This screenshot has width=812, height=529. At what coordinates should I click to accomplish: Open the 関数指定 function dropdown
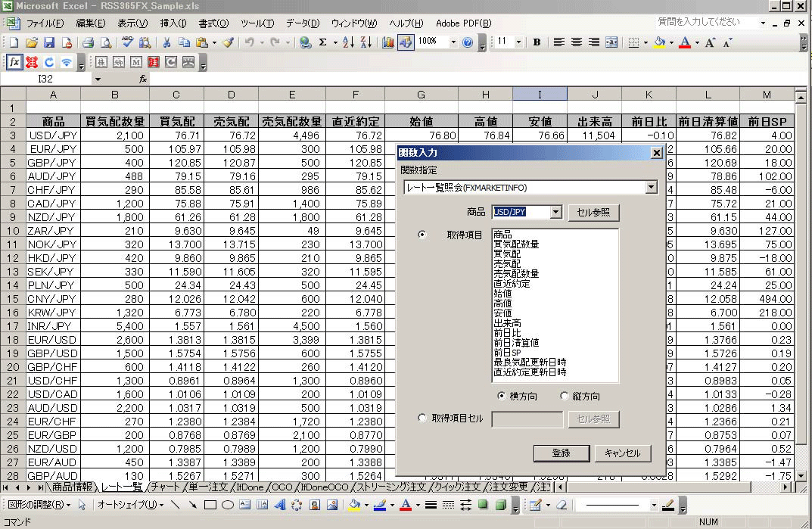coord(651,187)
